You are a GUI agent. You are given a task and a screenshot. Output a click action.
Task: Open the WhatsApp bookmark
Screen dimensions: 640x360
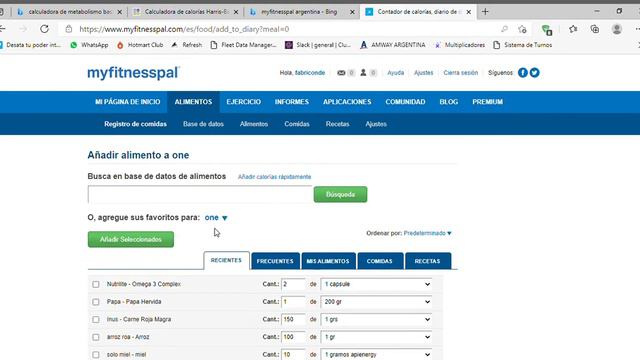(89, 45)
